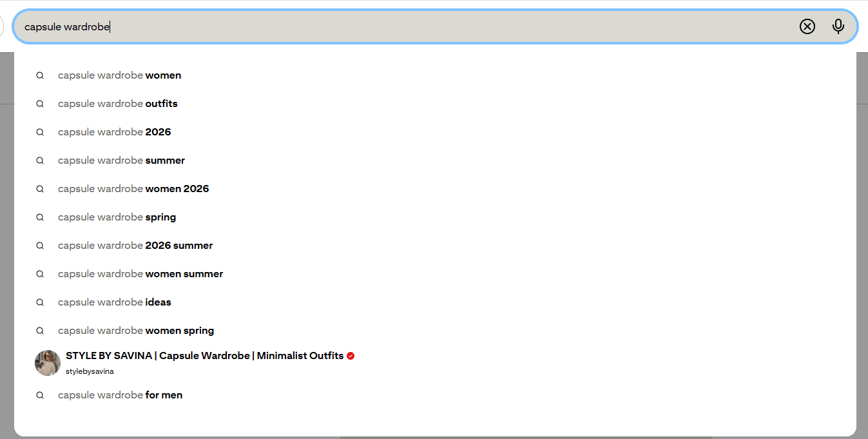The width and height of the screenshot is (868, 439).
Task: Select suggestion capsule wardrobe 2026 summer
Action: point(435,246)
